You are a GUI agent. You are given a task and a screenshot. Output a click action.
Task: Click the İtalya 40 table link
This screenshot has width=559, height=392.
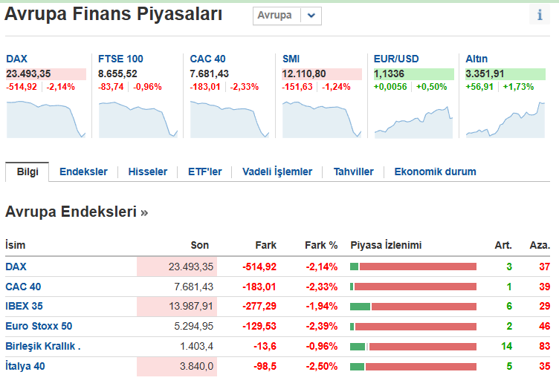pos(25,366)
